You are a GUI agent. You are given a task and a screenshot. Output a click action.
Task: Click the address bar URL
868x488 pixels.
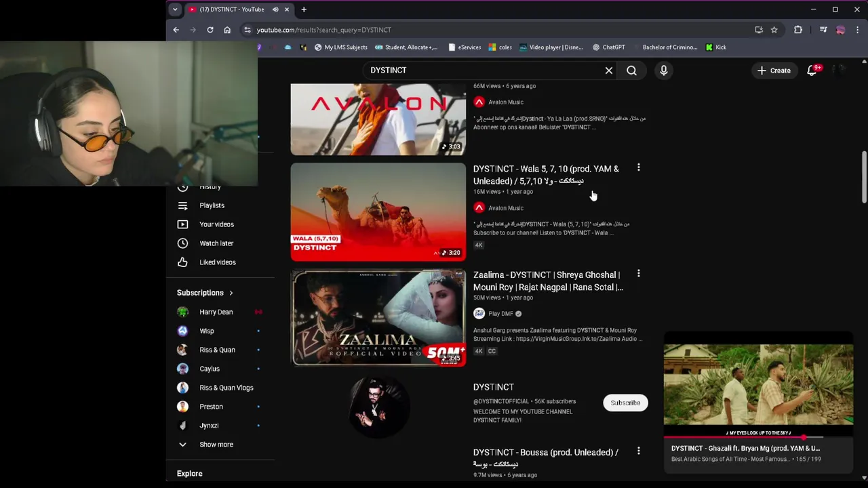point(324,30)
